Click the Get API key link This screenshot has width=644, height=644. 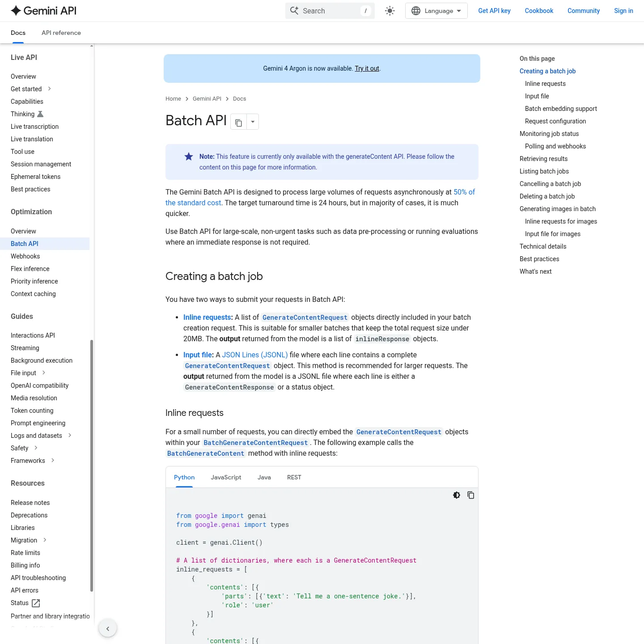tap(494, 11)
